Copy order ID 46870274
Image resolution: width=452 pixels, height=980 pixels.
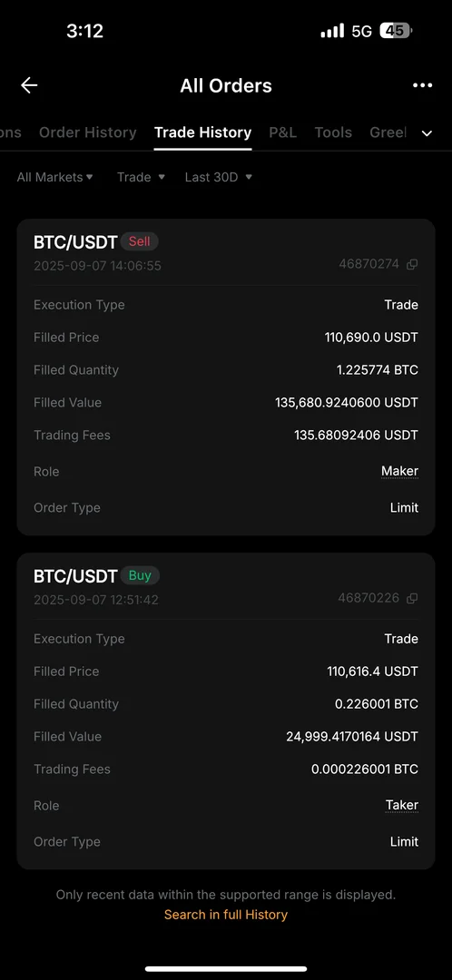[412, 264]
